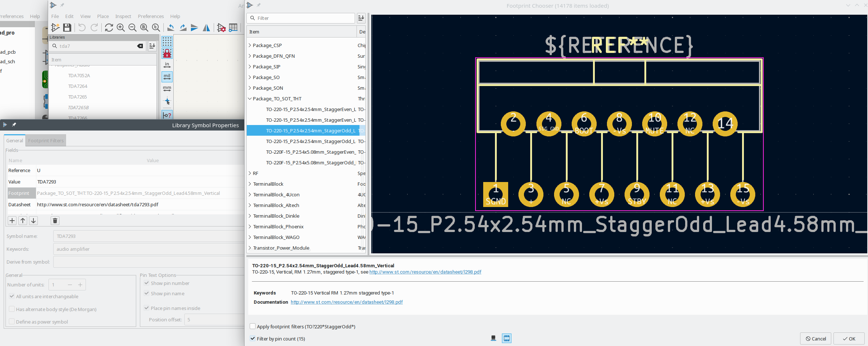Collapse the Package_TO_SOT_THT library
Viewport: 868px width, 346px height.
point(250,99)
